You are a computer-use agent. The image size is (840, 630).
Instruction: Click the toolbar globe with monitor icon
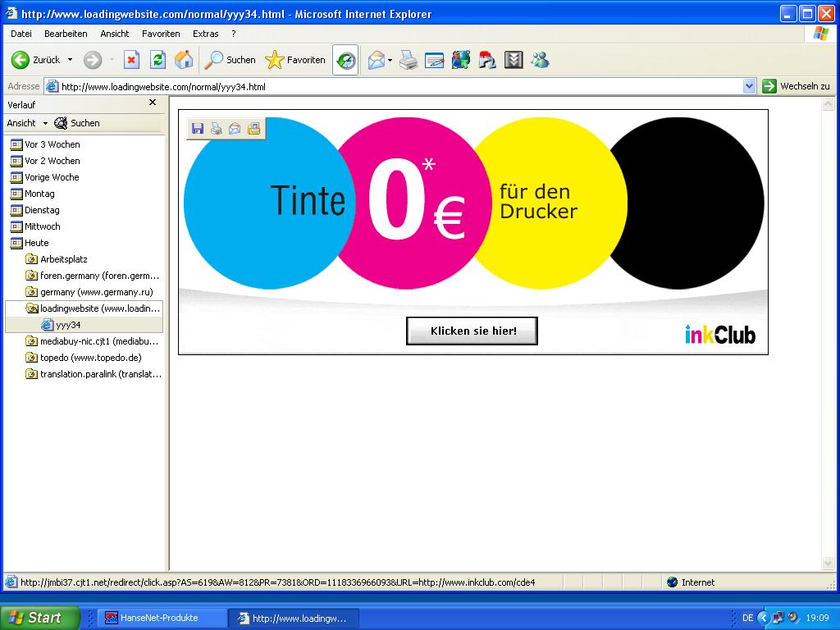point(461,59)
